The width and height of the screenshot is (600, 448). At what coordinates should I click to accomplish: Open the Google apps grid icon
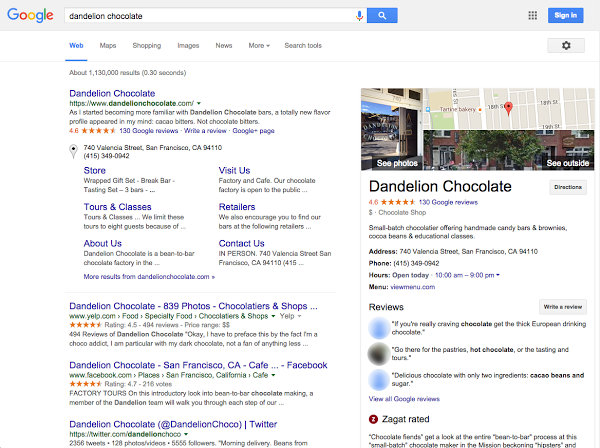(532, 15)
